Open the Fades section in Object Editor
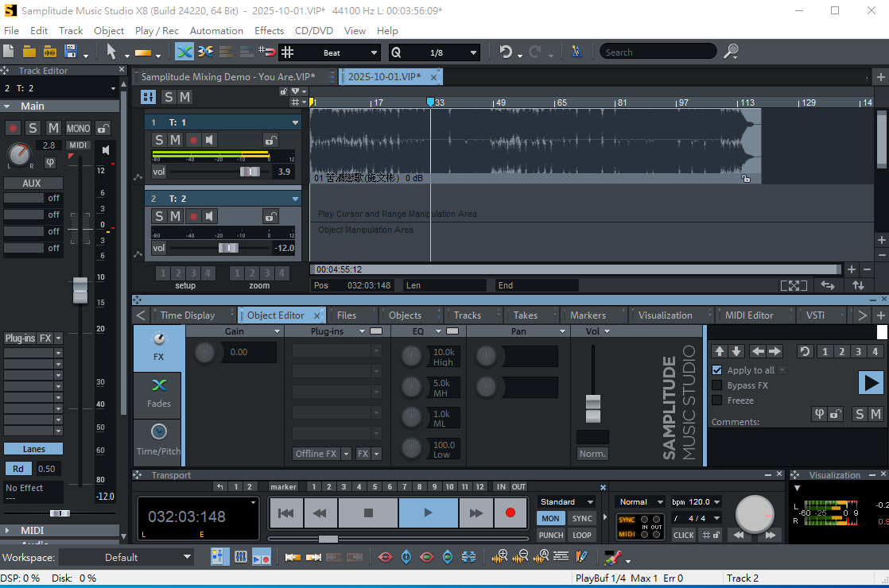Image resolution: width=889 pixels, height=588 pixels. [x=158, y=393]
